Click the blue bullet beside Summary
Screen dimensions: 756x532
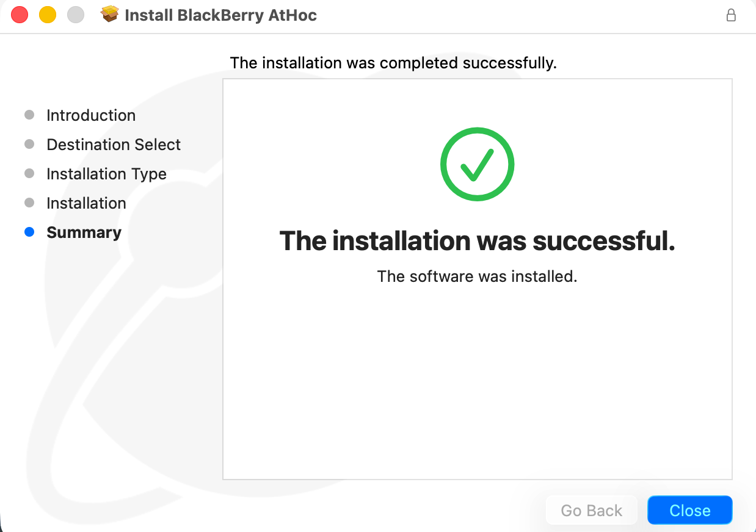[x=29, y=232]
